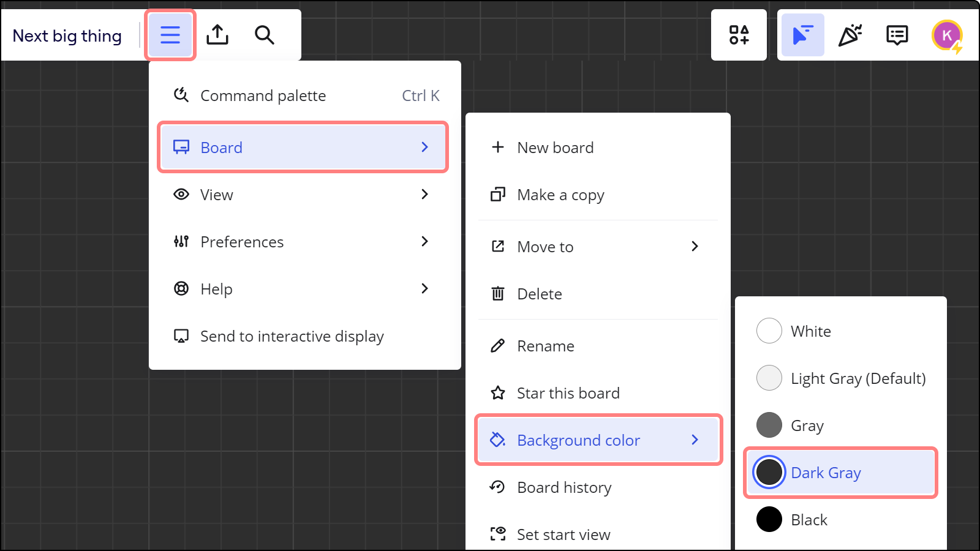Select the White background option
The width and height of the screenshot is (980, 551).
(x=810, y=331)
